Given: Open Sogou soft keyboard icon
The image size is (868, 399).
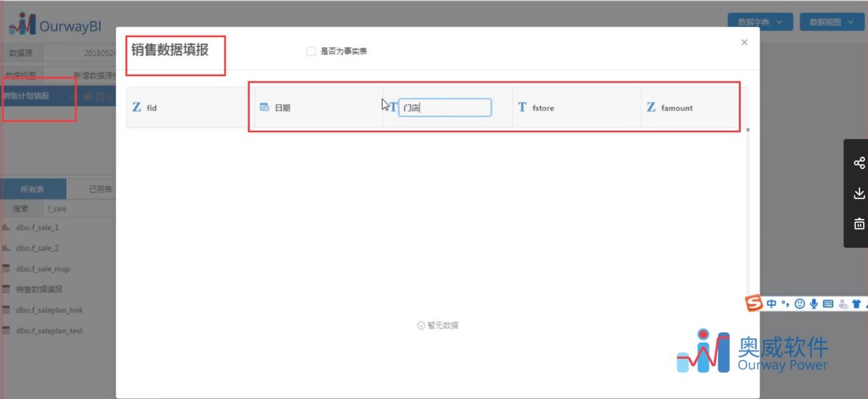Looking at the screenshot, I should (x=828, y=303).
